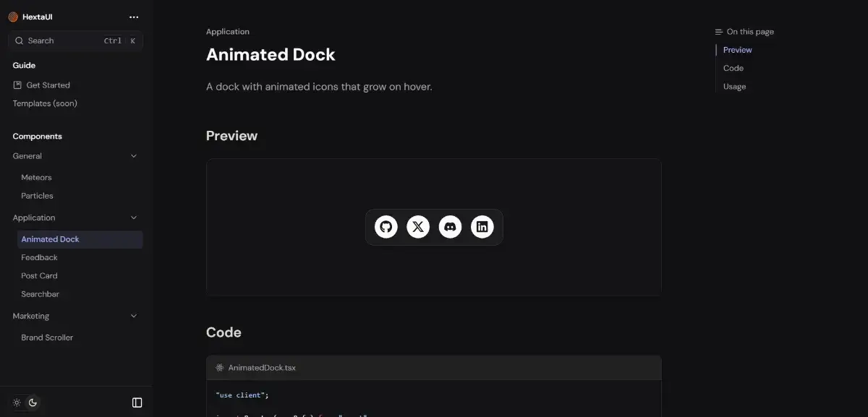Viewport: 868px width, 417px height.
Task: Collapse the General section chevron
Action: tap(133, 156)
